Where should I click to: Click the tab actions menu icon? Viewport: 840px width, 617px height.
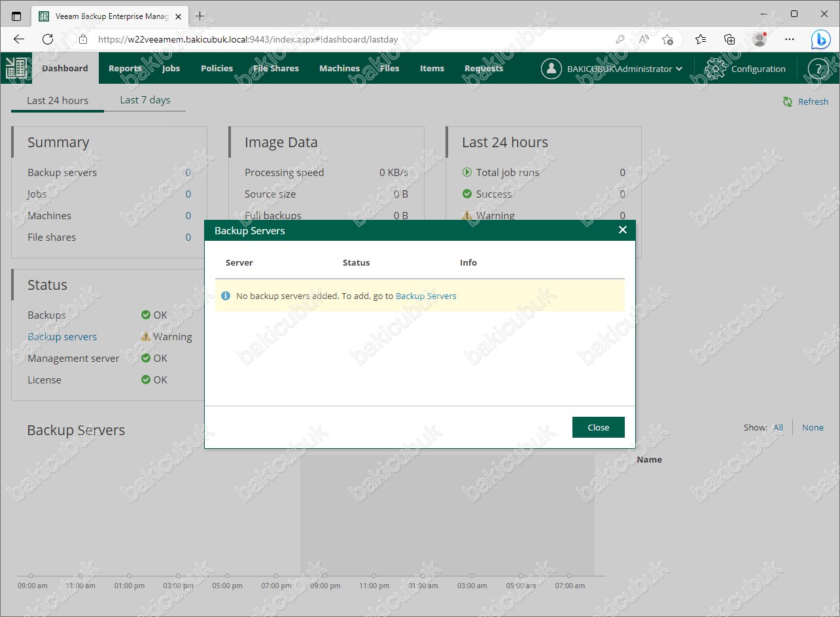click(x=16, y=16)
